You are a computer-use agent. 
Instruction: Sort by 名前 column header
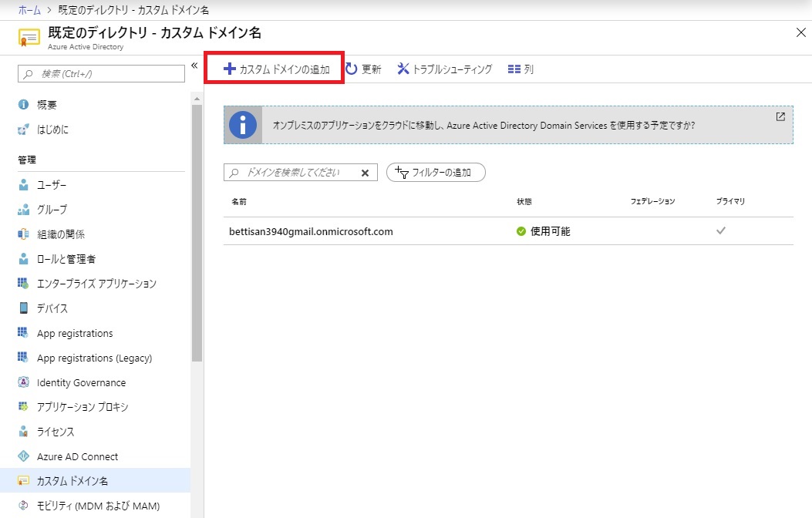[x=239, y=201]
